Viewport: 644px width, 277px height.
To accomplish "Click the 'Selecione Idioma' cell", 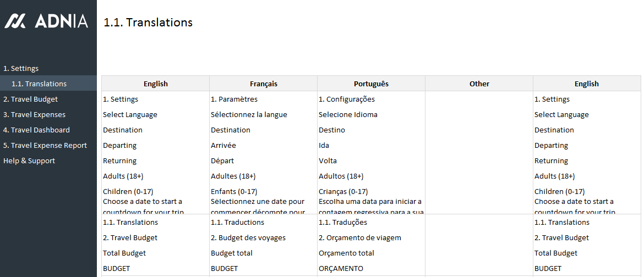I will click(348, 115).
